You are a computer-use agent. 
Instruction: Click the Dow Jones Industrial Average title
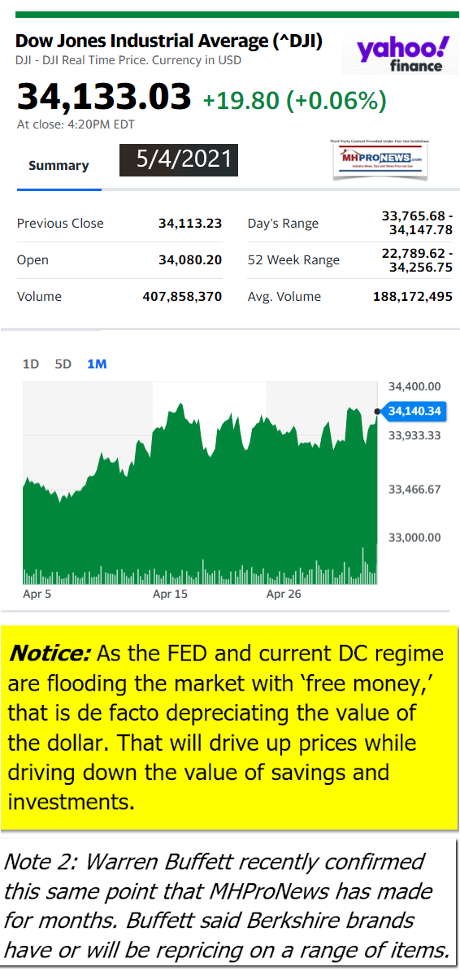pos(169,41)
